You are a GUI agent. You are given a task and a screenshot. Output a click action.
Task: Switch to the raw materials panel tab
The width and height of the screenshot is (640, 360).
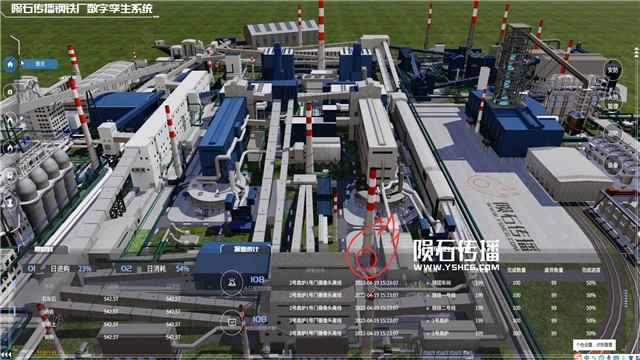[x=44, y=249]
